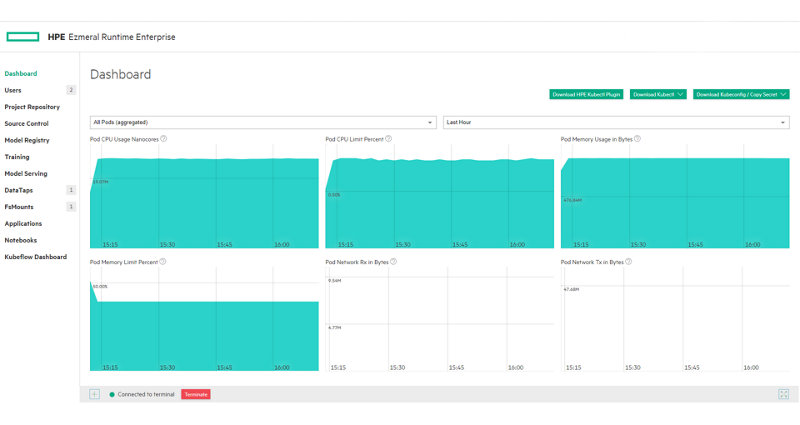Click Download HPE Kubectl Plugin button
Screen dimensions: 800x425
tap(586, 94)
